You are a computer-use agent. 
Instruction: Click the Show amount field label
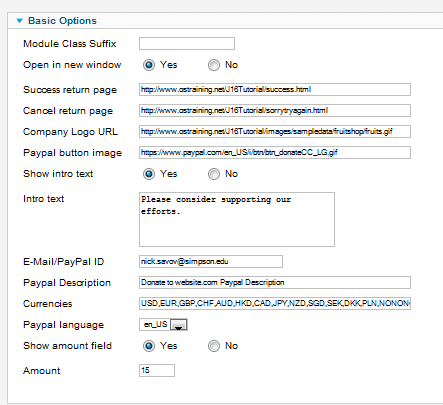pyautogui.click(x=67, y=346)
